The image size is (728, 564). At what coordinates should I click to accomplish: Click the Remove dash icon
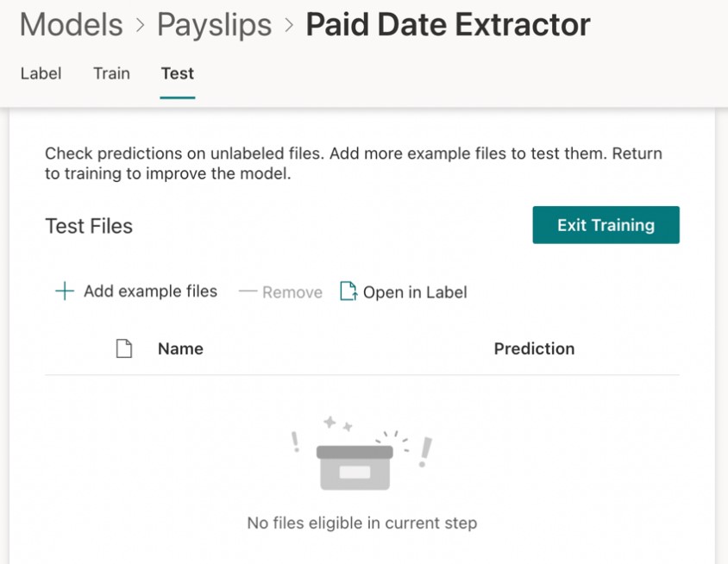[249, 291]
